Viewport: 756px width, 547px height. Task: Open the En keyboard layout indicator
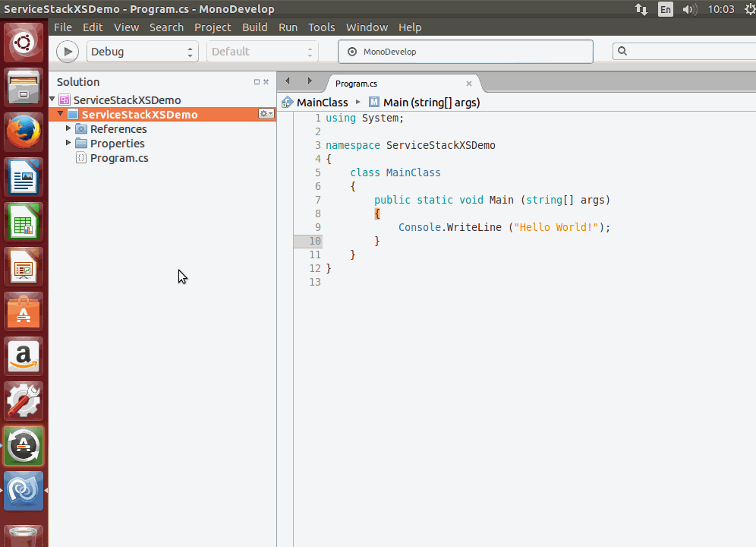click(666, 9)
